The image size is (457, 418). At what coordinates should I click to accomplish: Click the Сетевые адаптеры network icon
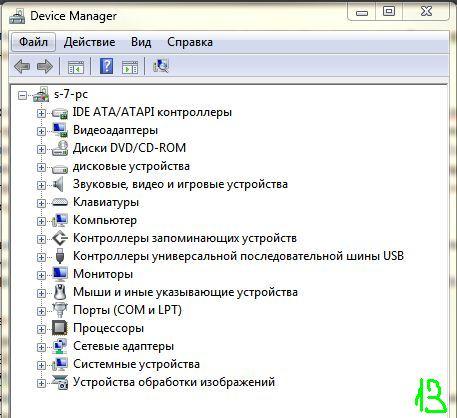coord(60,346)
